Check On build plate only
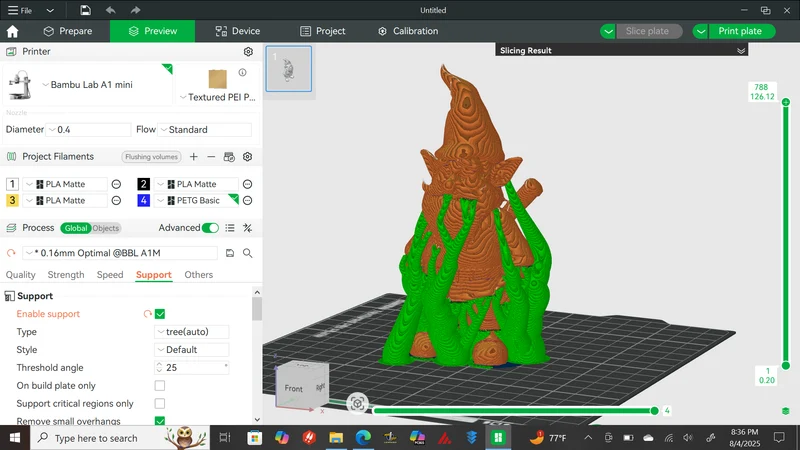This screenshot has width=800, height=450. pos(160,386)
